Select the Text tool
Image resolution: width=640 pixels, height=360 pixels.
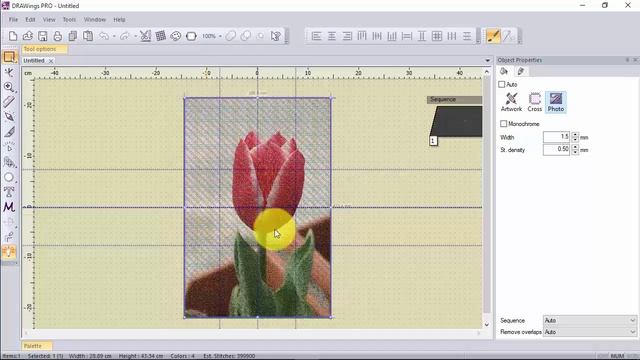pos(9,192)
